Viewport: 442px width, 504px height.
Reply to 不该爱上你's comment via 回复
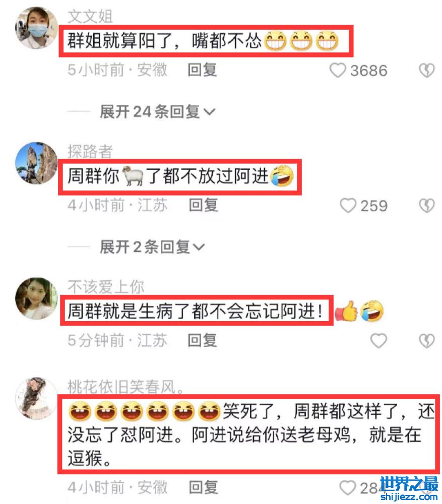point(202,341)
